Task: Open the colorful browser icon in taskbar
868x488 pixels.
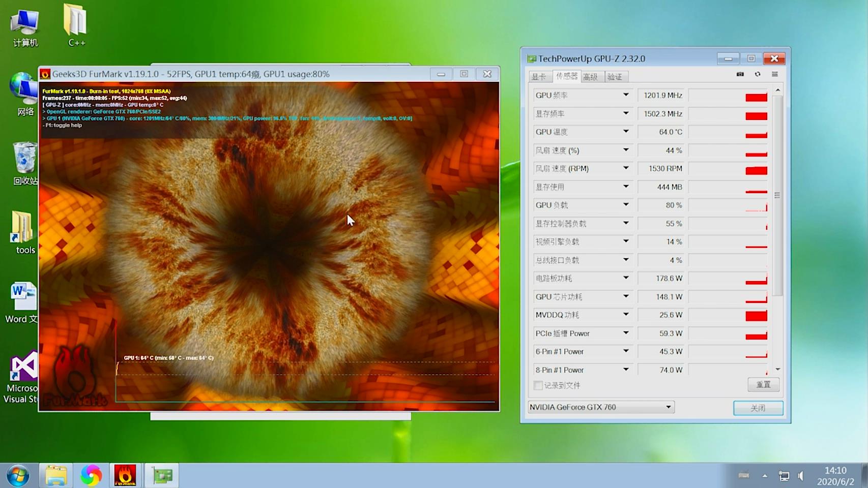Action: click(x=91, y=475)
